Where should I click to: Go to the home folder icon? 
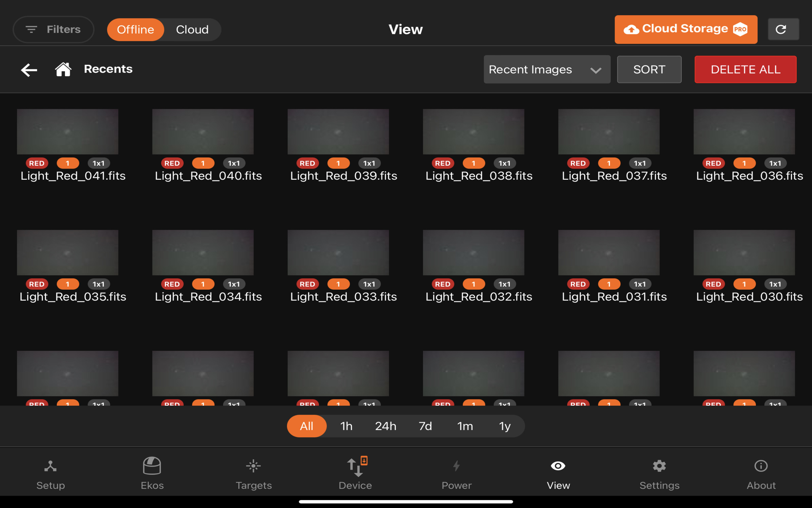click(x=63, y=69)
